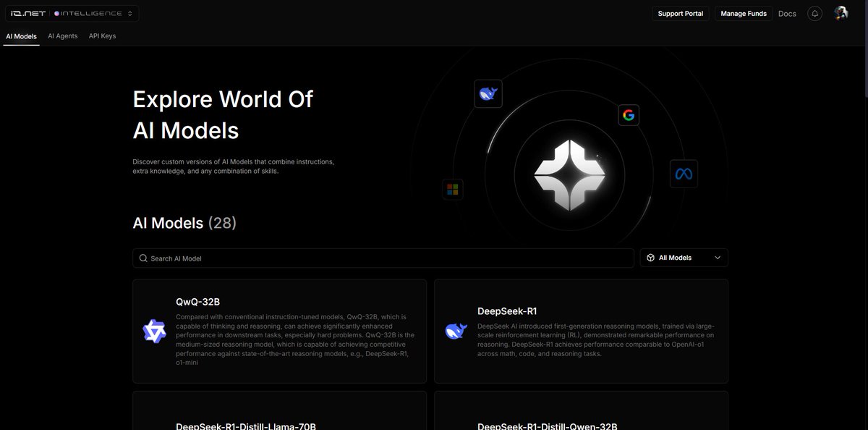Open the DeepSeek-R1 model card
868x430 pixels.
581,331
